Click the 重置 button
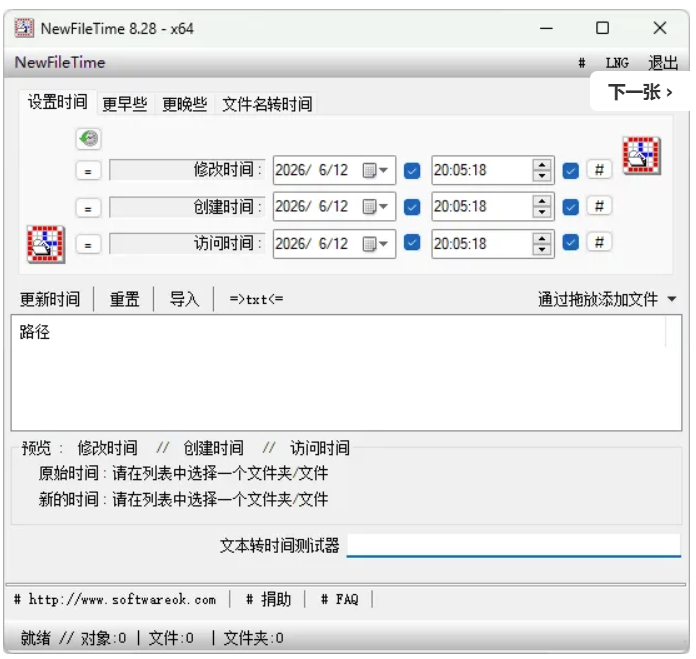The width and height of the screenshot is (696, 659). coord(125,300)
